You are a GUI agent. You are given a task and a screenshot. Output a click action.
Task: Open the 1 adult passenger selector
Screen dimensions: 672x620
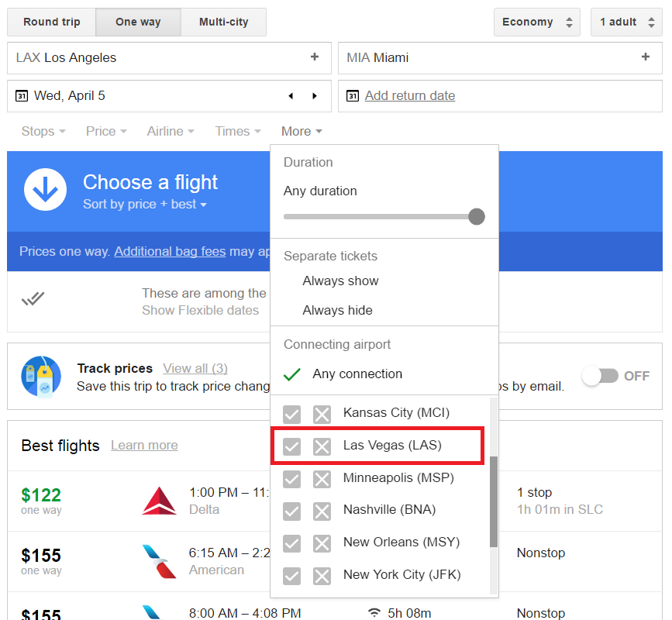[626, 22]
